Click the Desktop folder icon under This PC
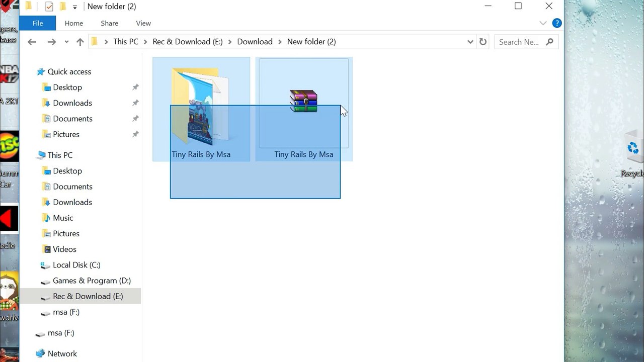644x362 pixels. coord(46,171)
